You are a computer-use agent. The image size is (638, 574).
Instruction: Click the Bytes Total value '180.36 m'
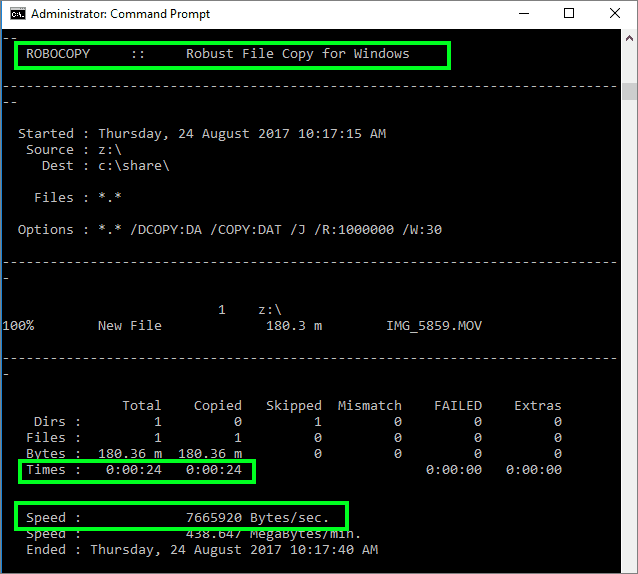[x=130, y=454]
